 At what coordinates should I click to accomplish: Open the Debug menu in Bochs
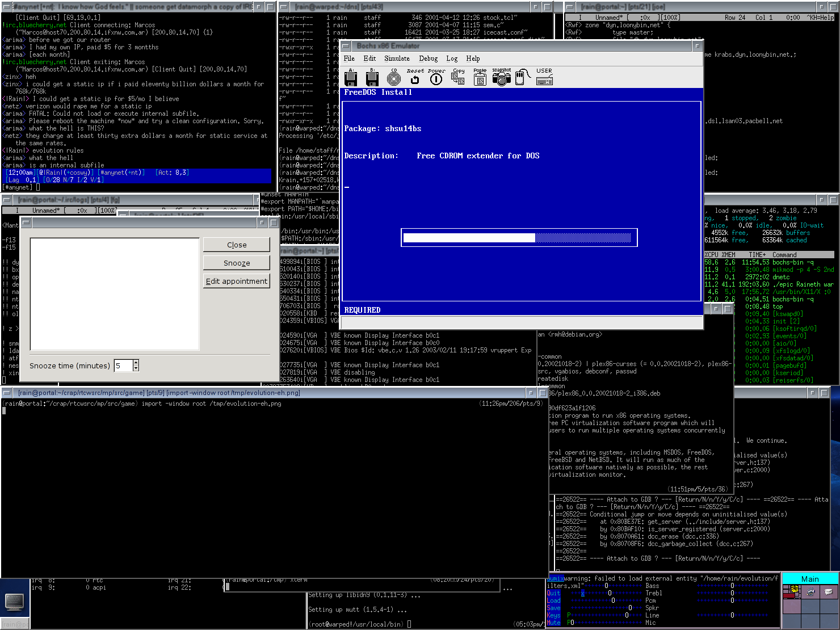[429, 58]
